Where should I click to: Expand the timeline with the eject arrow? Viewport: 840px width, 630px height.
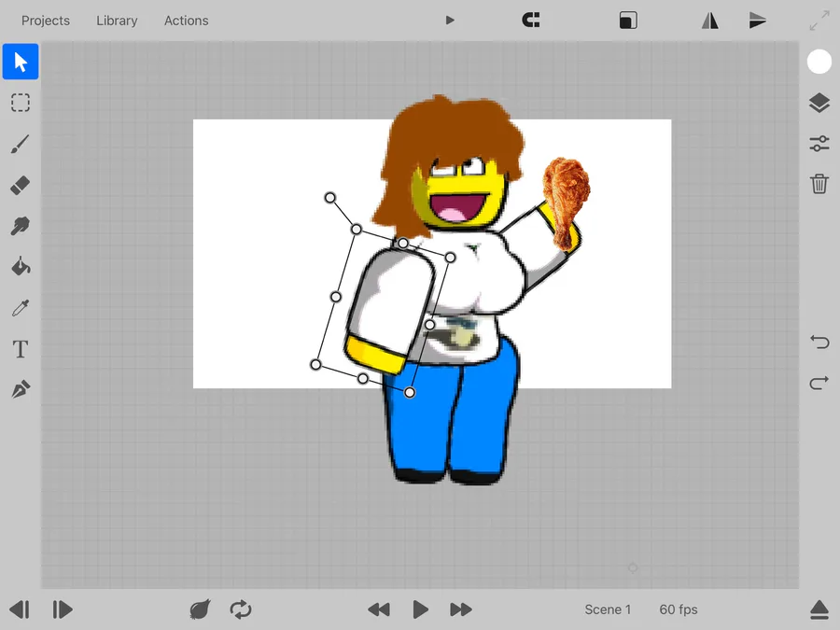click(x=819, y=609)
